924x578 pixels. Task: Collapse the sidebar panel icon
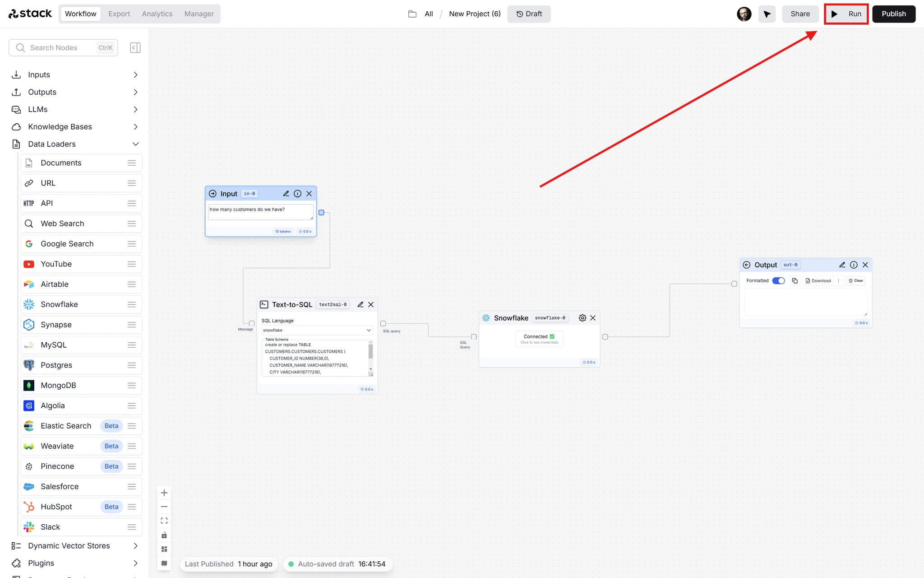point(135,47)
